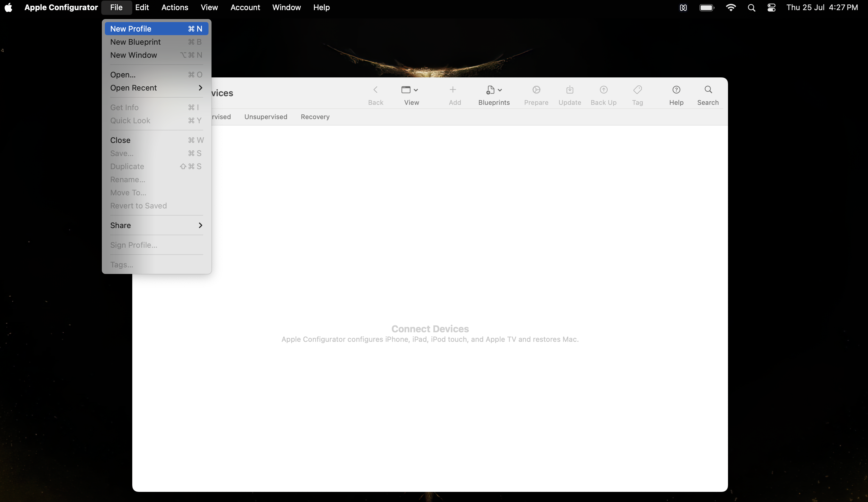Screen dimensions: 868x502
Task: Open the View layout toolbar icon
Action: (x=406, y=90)
